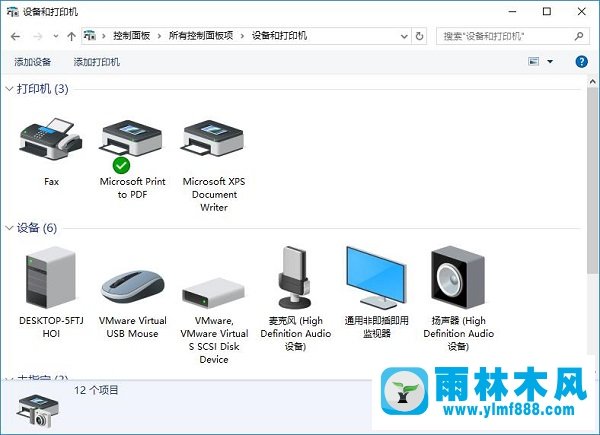Image resolution: width=600 pixels, height=435 pixels.
Task: Click the details pane printer camera icon
Action: tap(37, 411)
